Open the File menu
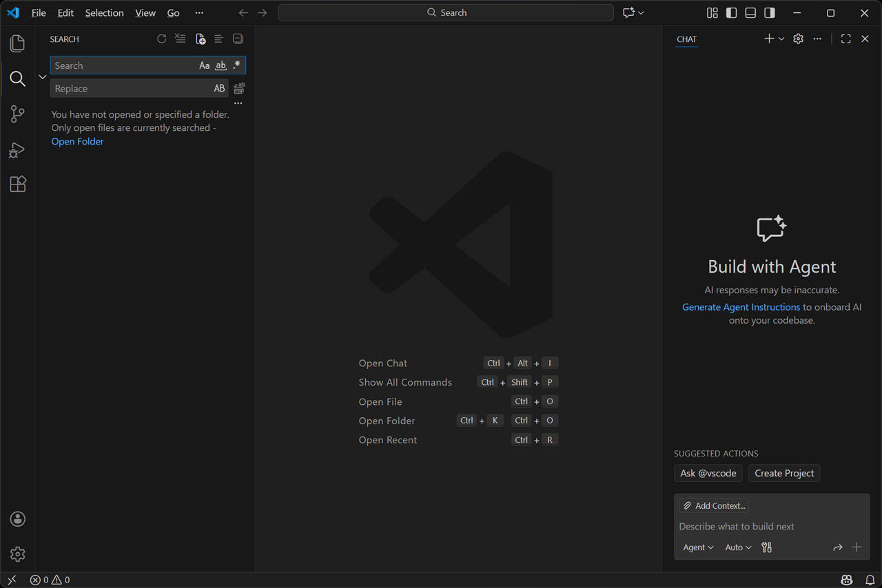The image size is (882, 588). 39,12
